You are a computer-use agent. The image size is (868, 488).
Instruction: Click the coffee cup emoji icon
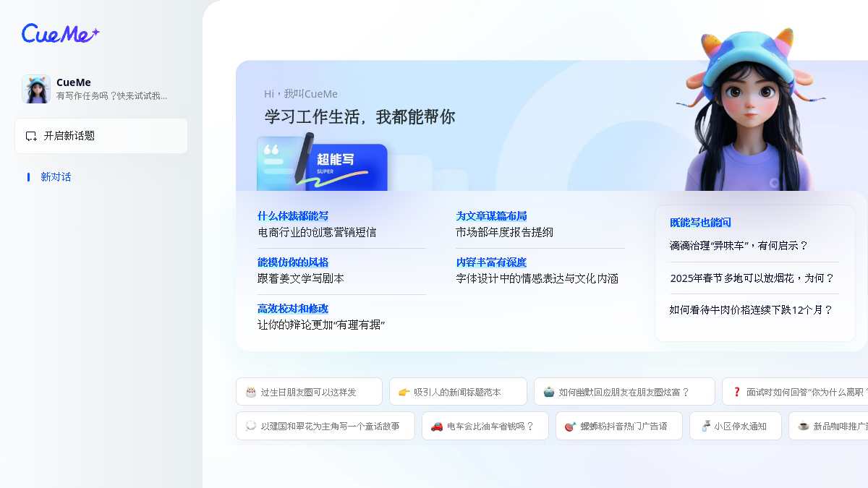804,426
